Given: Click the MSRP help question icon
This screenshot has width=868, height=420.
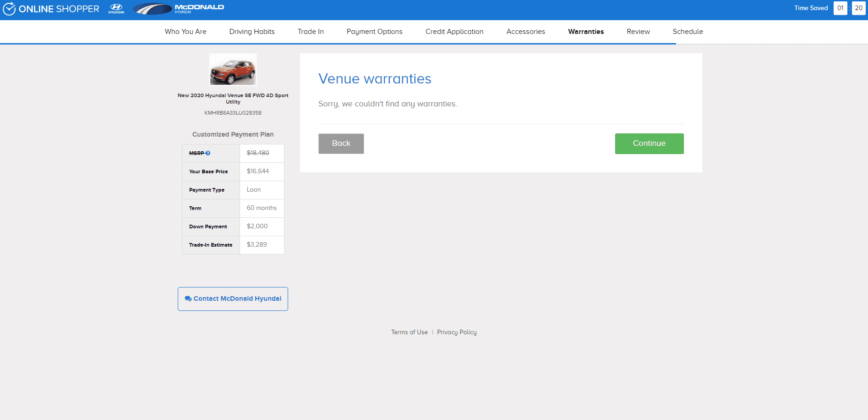Looking at the screenshot, I should [208, 153].
